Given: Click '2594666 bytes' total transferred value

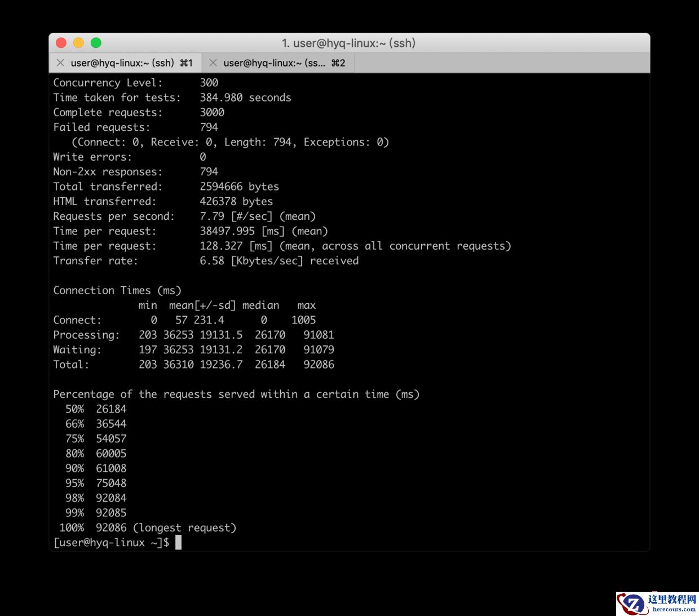Looking at the screenshot, I should pos(240,187).
